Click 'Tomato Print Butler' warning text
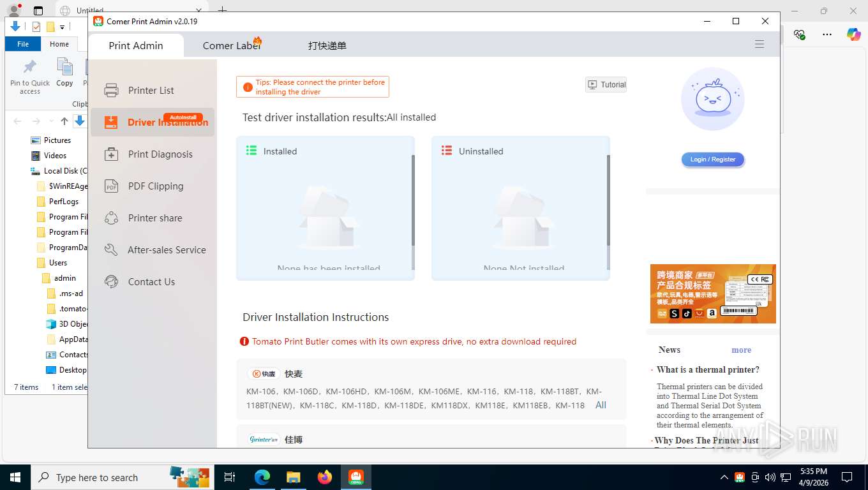868x490 pixels. [414, 341]
